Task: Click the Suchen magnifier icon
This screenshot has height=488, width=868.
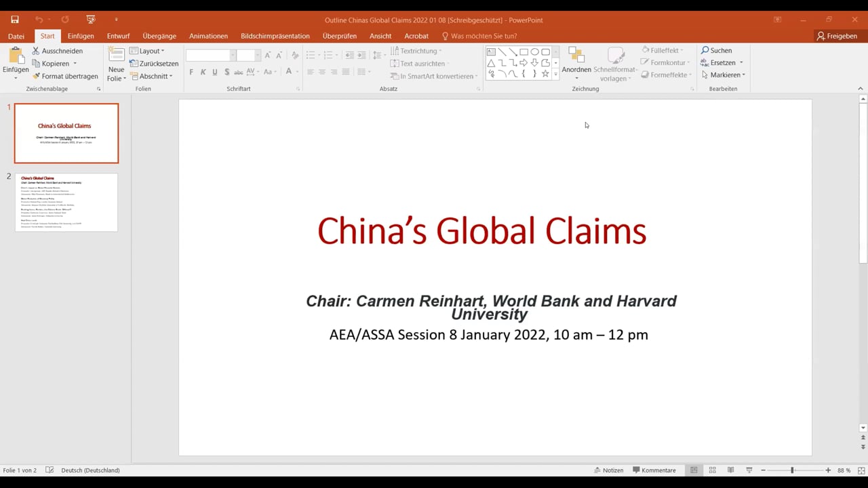Action: click(x=705, y=50)
